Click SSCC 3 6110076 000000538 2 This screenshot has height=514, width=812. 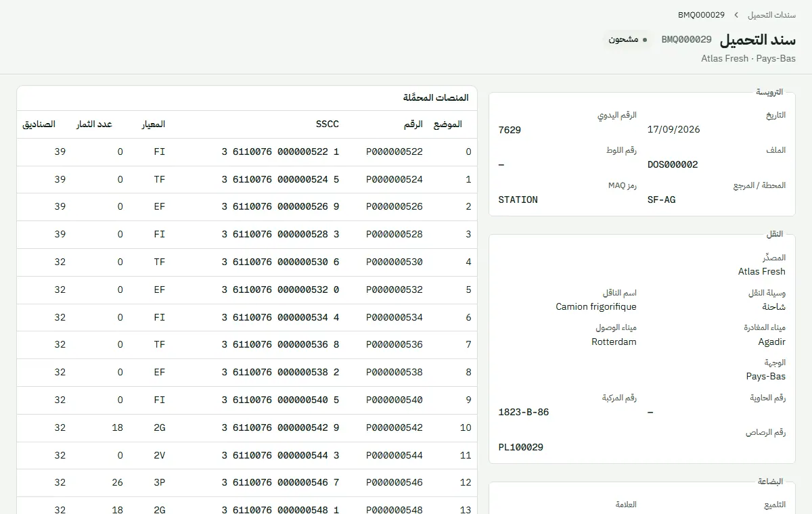point(280,373)
